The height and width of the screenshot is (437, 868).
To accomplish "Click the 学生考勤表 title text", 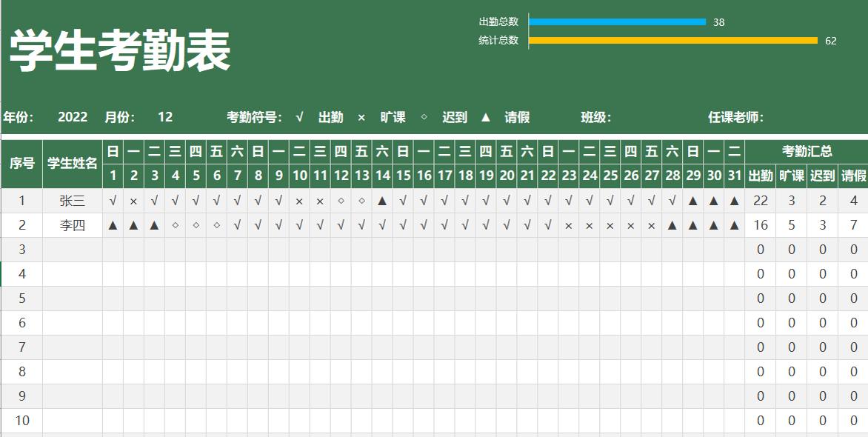I will 120,52.
